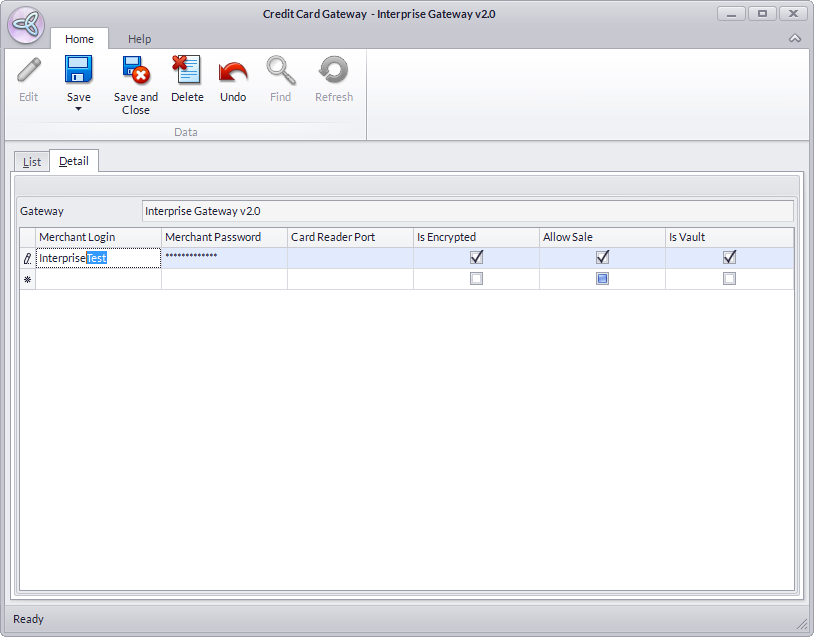This screenshot has width=814, height=637.
Task: Open Find with magnifier icon
Action: [280, 70]
